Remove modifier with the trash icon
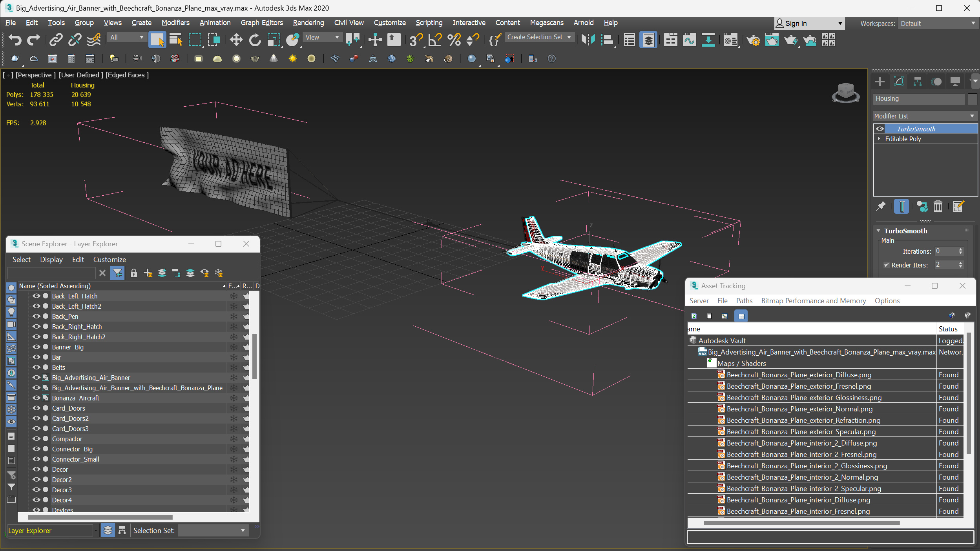Screen dimensions: 980x551 tap(938, 206)
